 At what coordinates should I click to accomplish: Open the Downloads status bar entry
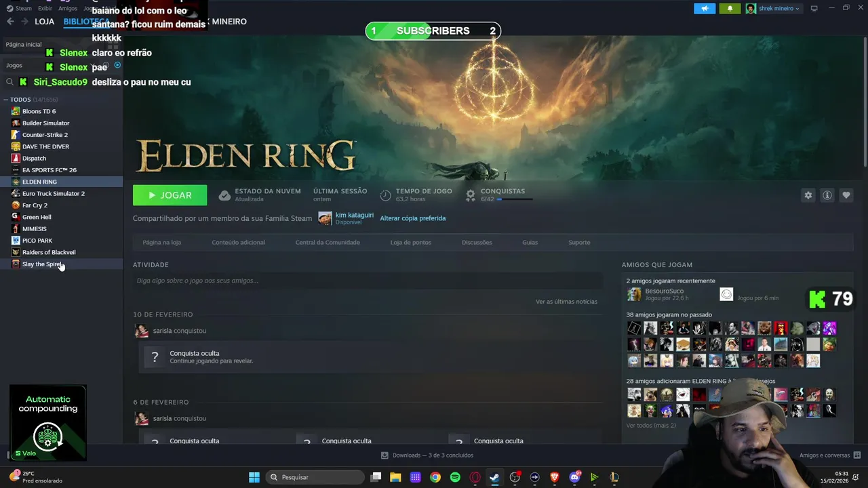click(x=427, y=455)
